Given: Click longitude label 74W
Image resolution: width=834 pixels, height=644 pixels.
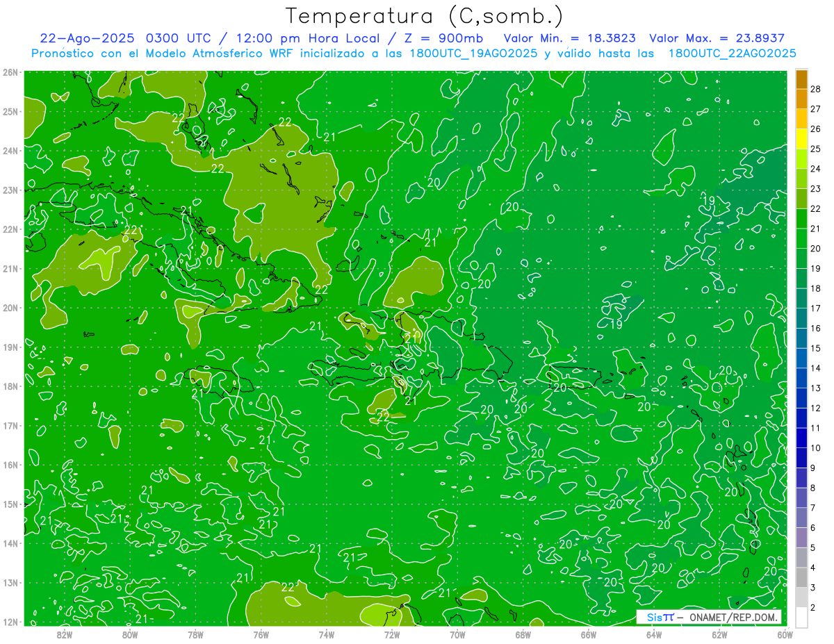Looking at the screenshot, I should (x=327, y=634).
